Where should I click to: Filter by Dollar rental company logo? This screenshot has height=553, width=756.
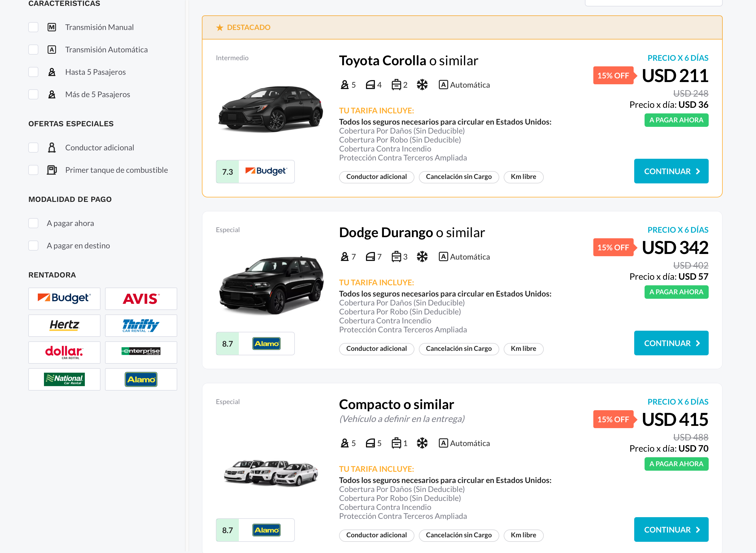[x=64, y=353]
